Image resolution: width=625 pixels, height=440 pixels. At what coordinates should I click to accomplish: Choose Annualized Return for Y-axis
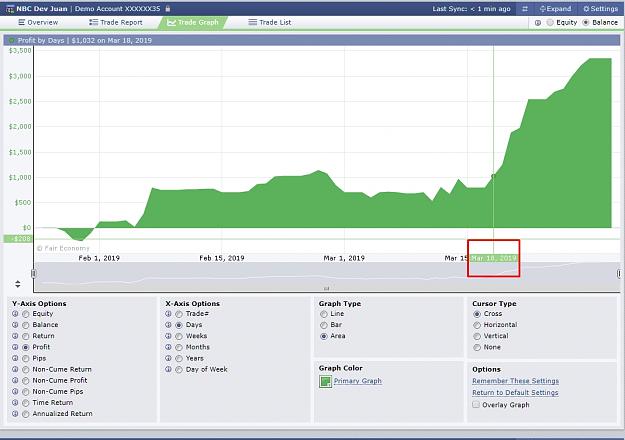pos(26,414)
